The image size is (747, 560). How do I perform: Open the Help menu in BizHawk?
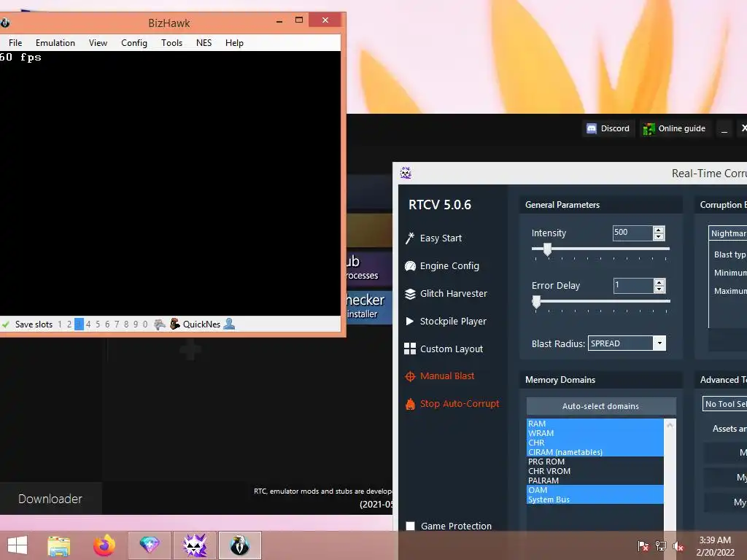(x=234, y=43)
